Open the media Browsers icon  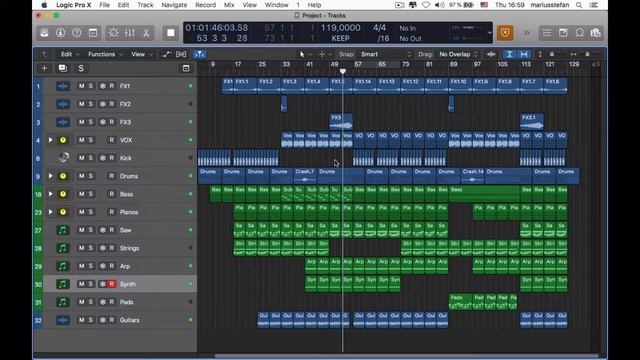[x=596, y=33]
